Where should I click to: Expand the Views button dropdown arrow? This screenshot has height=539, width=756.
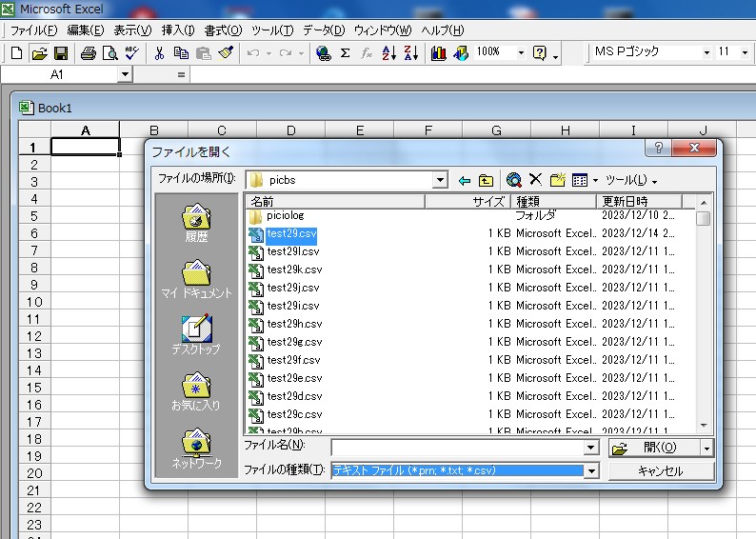(595, 181)
